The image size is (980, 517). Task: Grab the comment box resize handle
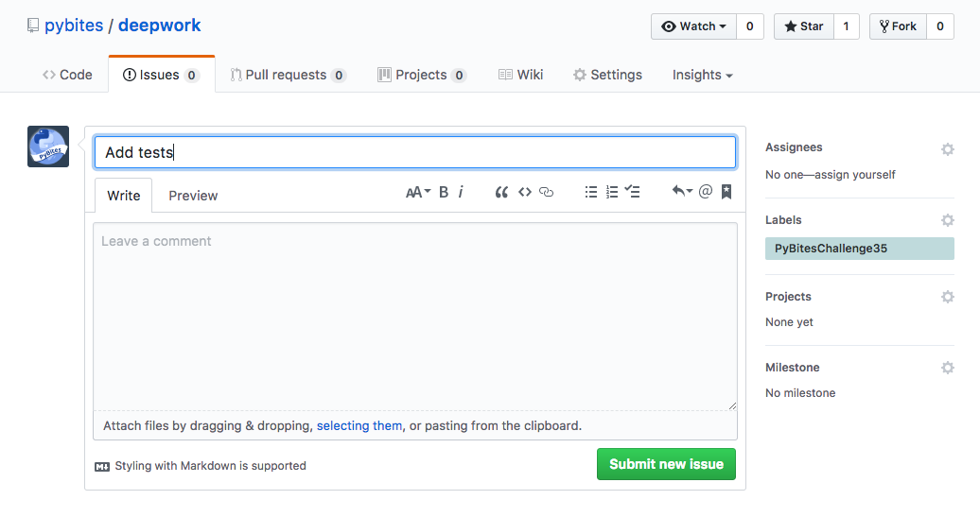[732, 405]
